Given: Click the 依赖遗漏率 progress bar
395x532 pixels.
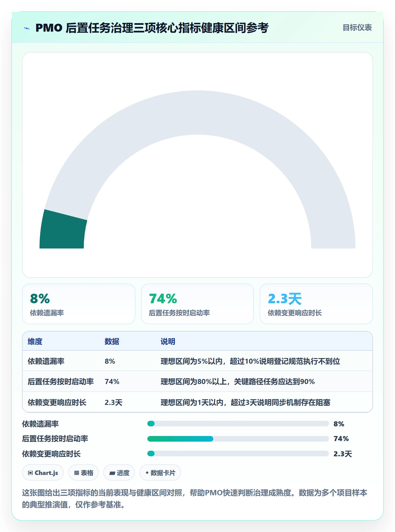Looking at the screenshot, I should tap(238, 424).
